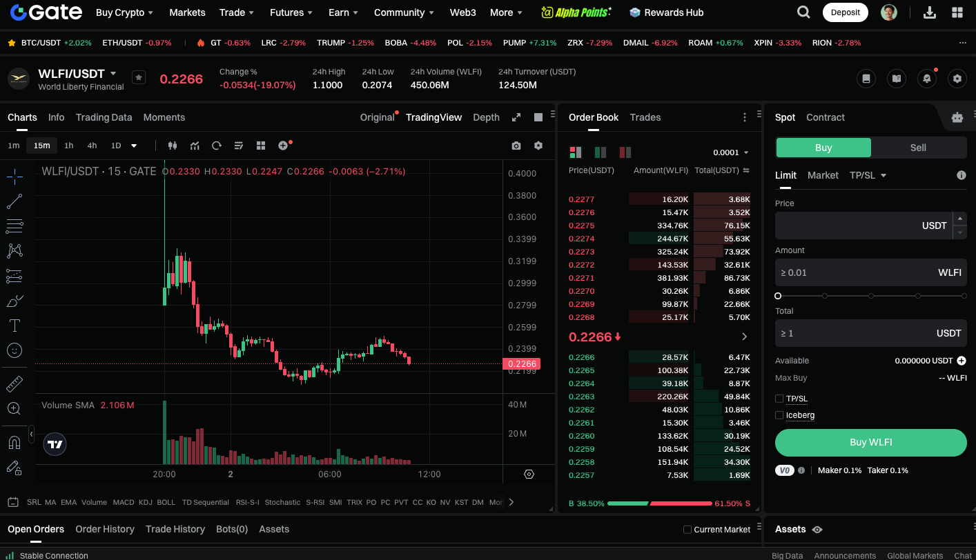Open the Order History tab

point(105,529)
